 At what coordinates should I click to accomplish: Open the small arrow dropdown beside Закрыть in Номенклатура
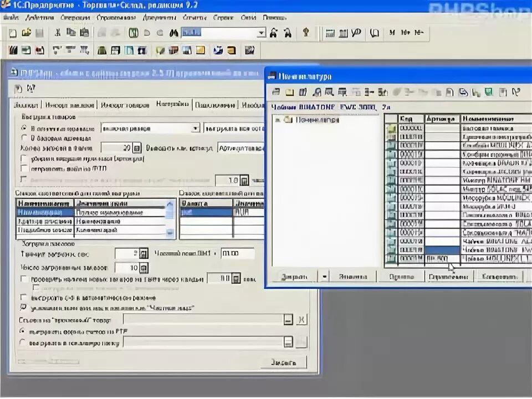pos(324,277)
